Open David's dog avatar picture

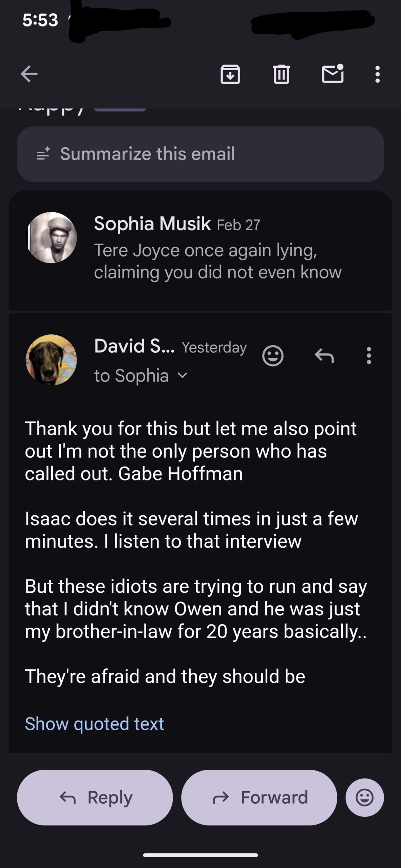(x=52, y=360)
